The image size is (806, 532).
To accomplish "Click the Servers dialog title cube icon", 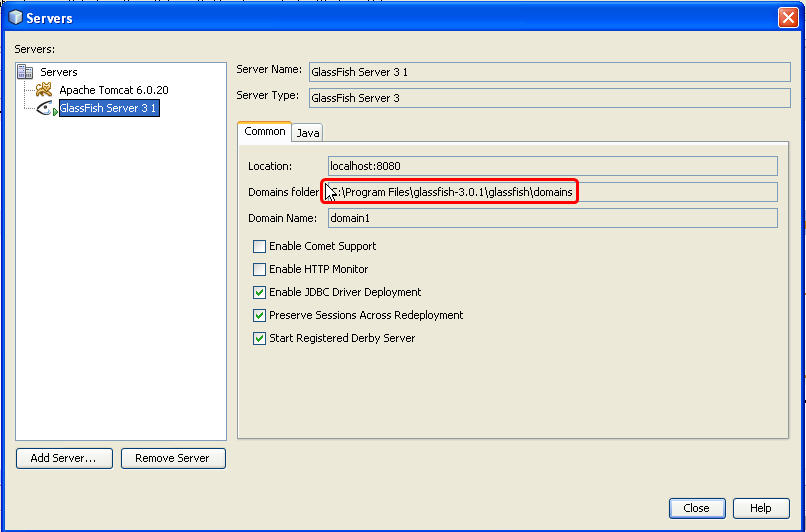I will pyautogui.click(x=16, y=17).
